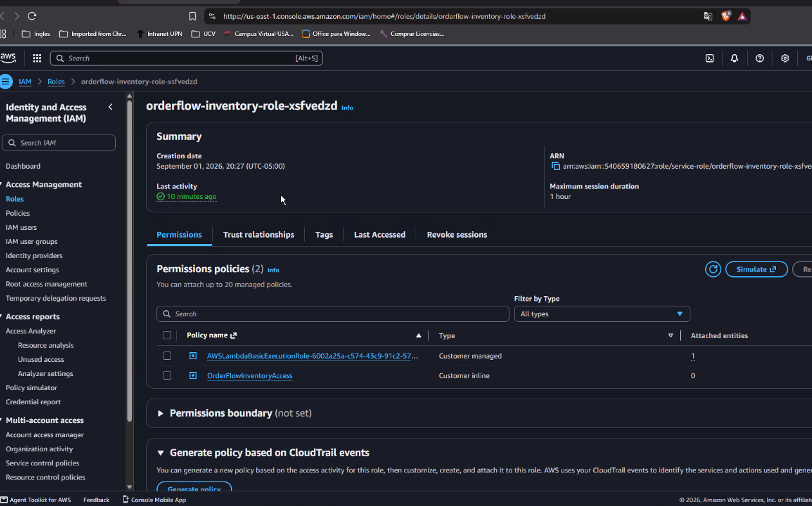Collapse the IAM side navigation panel
812x506 pixels.
coord(111,107)
